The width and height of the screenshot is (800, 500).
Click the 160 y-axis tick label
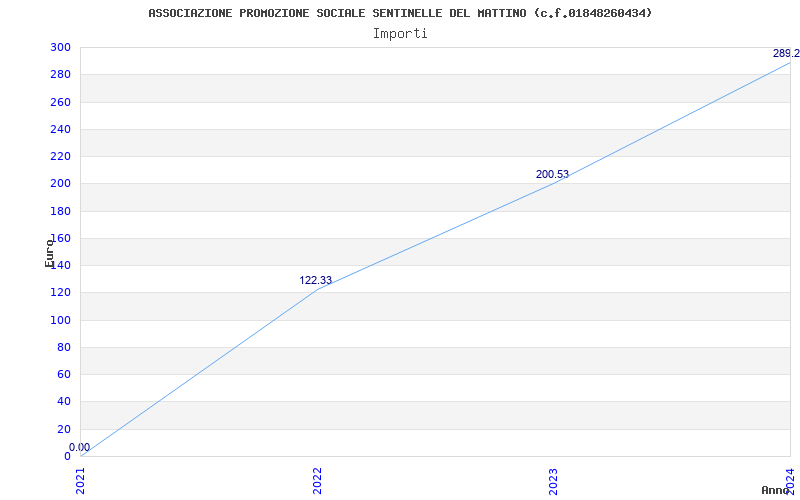[x=61, y=238]
